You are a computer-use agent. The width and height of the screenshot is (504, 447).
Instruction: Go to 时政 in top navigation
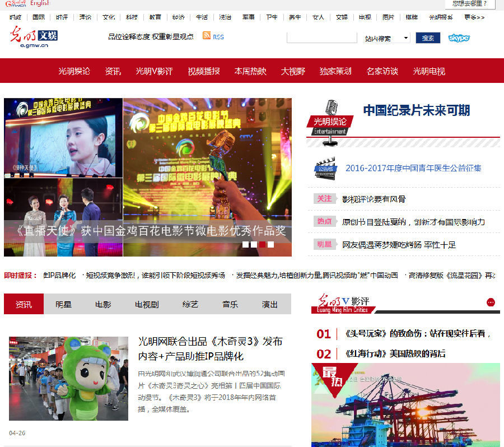pos(16,17)
